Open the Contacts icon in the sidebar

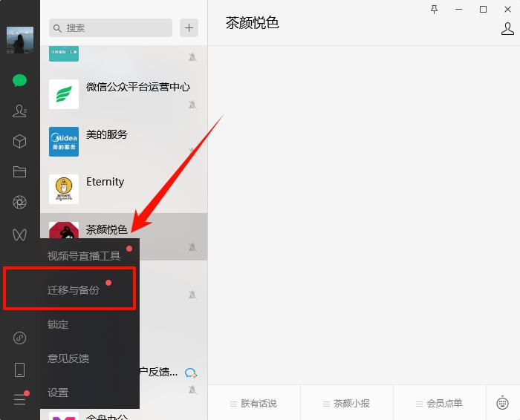(20, 111)
